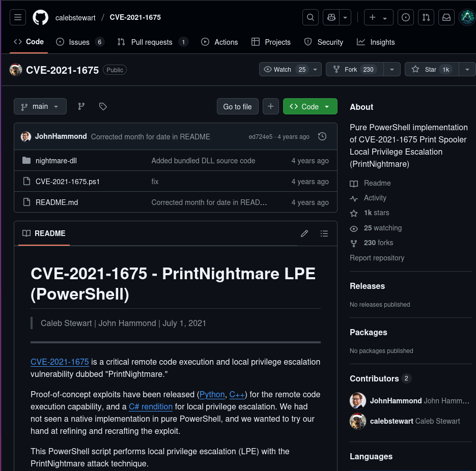Screen dimensions: 476x471
Task: Click the Readme link in About sidebar
Action: 370,183
